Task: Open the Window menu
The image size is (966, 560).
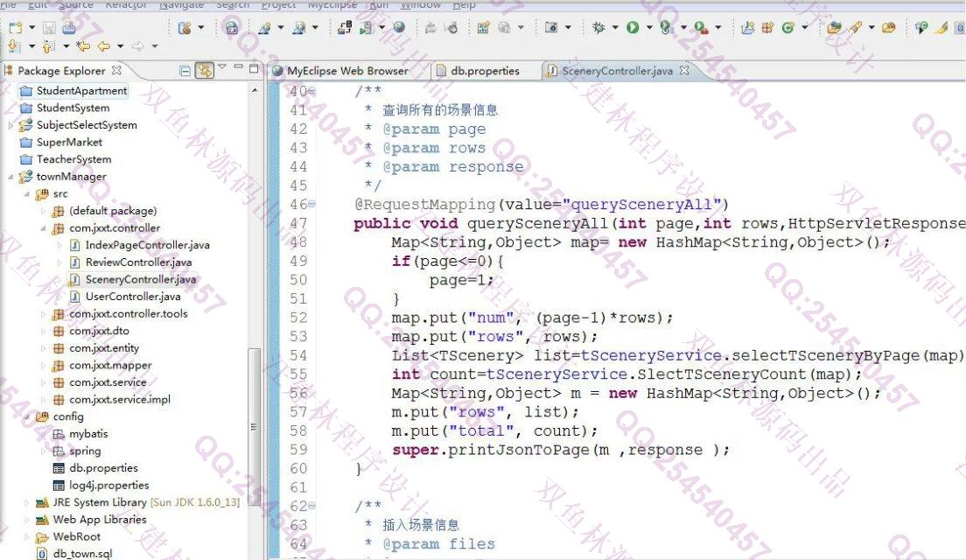Action: (420, 5)
